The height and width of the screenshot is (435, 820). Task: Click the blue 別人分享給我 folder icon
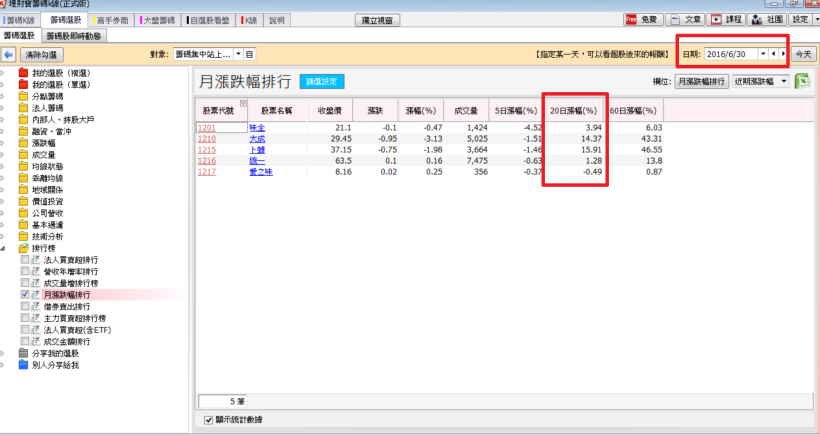tap(23, 365)
